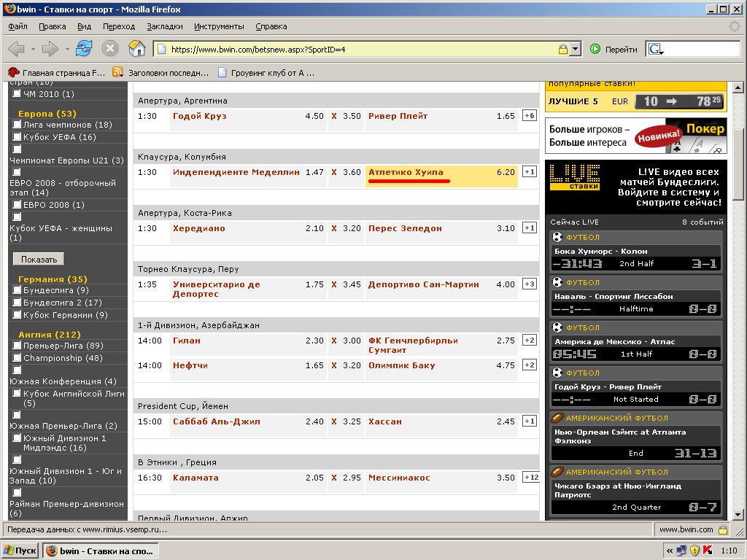Screen dimensions: 747x560
Task: Tick the Лига чемпионов checkbox
Action: pos(18,125)
